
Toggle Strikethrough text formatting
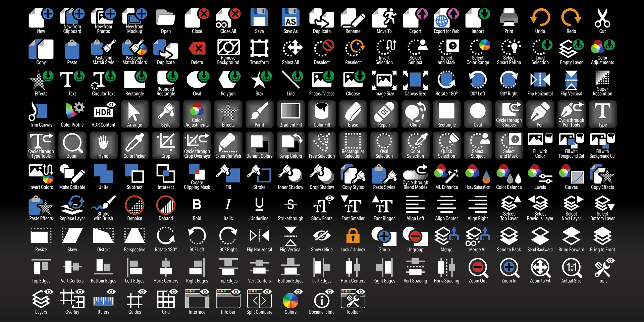290,204
